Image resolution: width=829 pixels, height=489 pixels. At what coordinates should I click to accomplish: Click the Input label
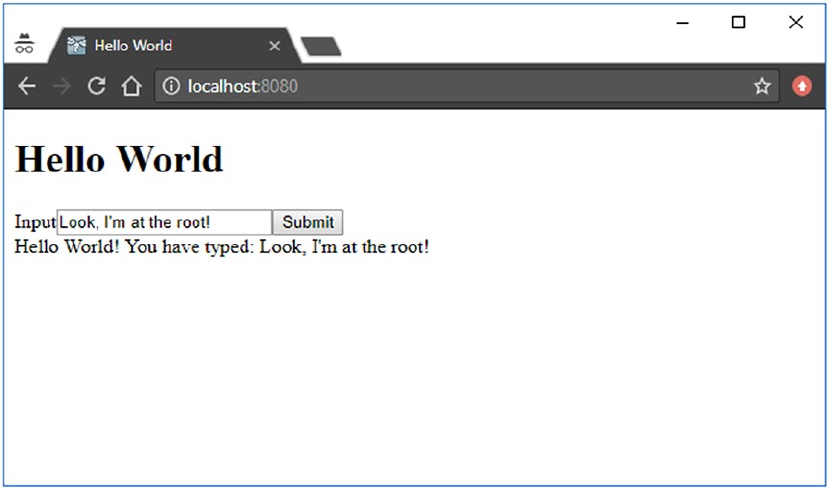35,222
